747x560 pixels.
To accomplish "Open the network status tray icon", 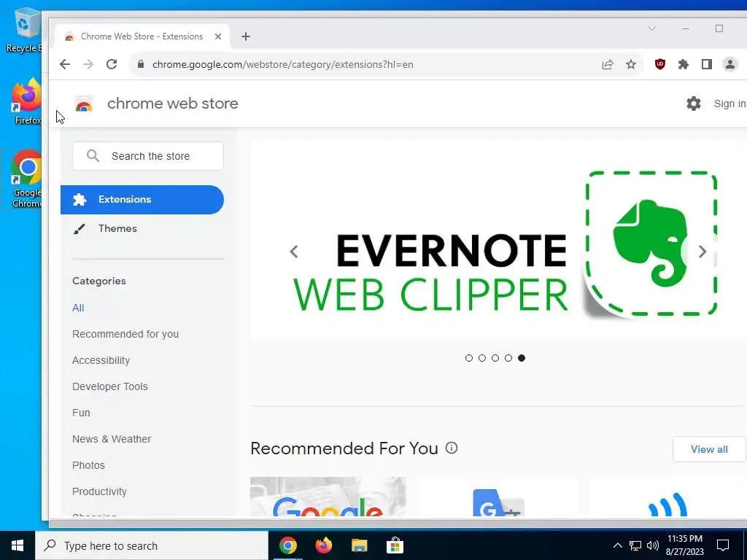I will pyautogui.click(x=635, y=545).
